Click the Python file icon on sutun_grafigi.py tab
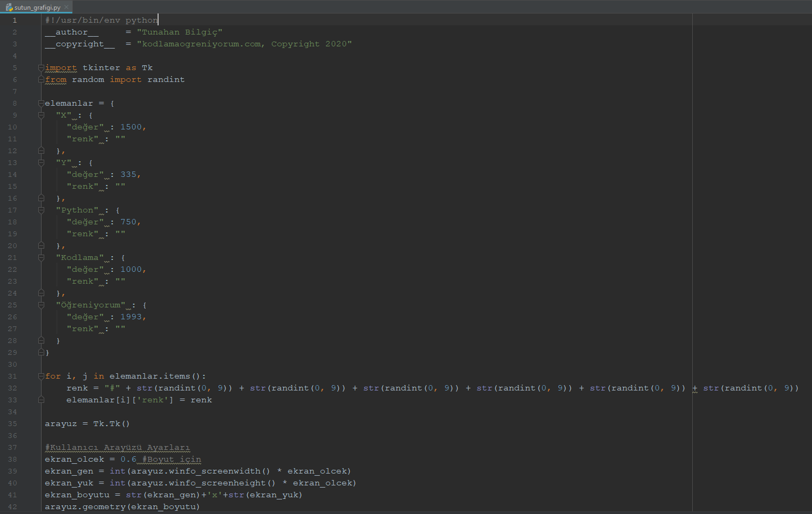The height and width of the screenshot is (514, 812). click(x=9, y=8)
